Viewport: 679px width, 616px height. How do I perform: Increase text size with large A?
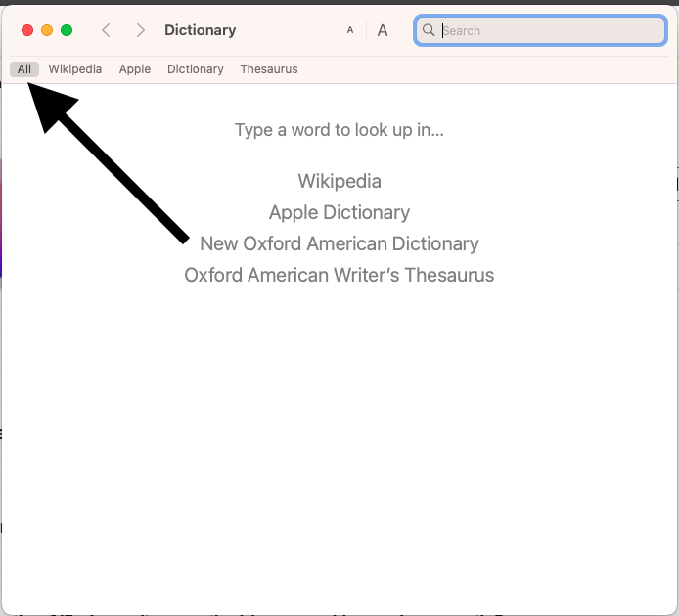(383, 30)
